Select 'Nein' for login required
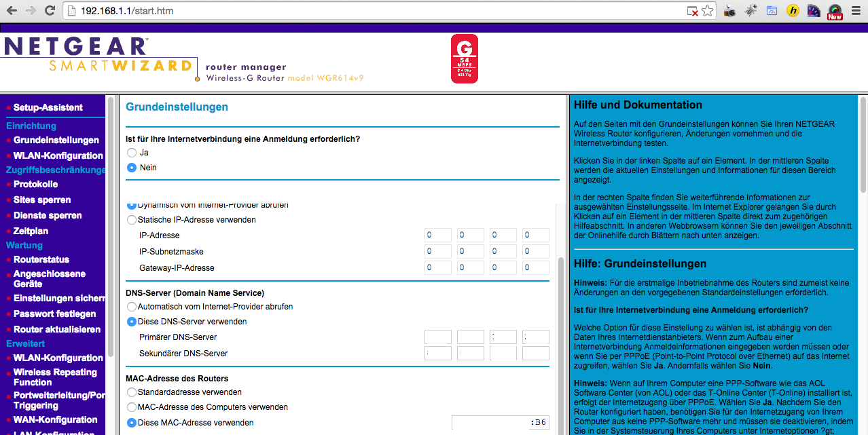Screen dimensions: 868x435 (132, 168)
